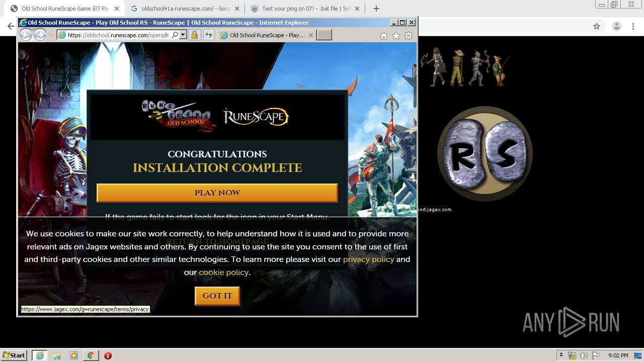
Task: Close the Old School RuneScape Game Chrome tab
Action: point(117,9)
